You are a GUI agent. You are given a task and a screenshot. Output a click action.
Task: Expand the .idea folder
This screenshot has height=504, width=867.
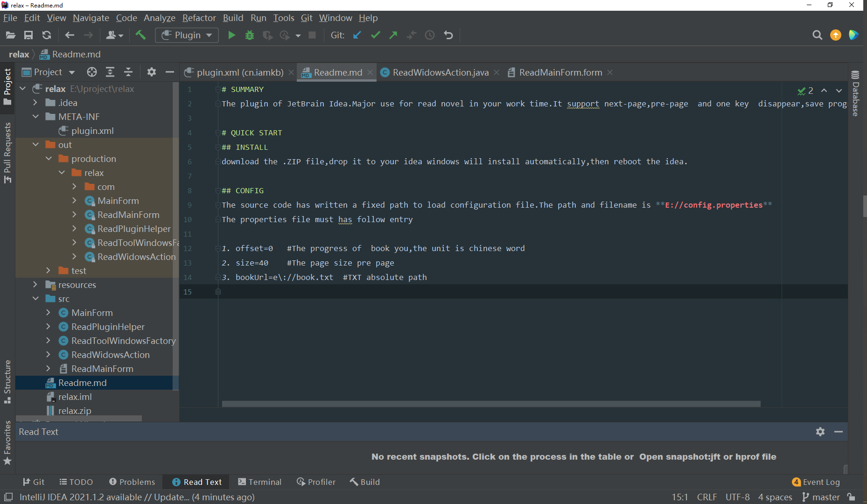36,103
